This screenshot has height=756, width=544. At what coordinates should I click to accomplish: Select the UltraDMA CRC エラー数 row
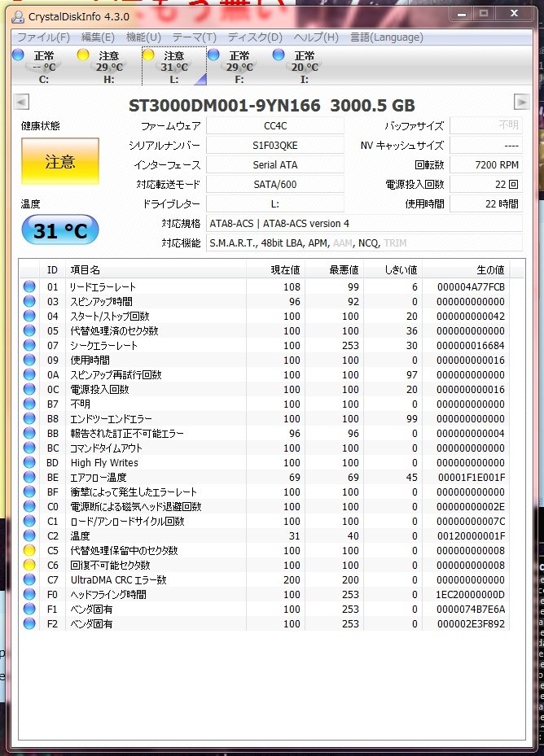[x=265, y=579]
